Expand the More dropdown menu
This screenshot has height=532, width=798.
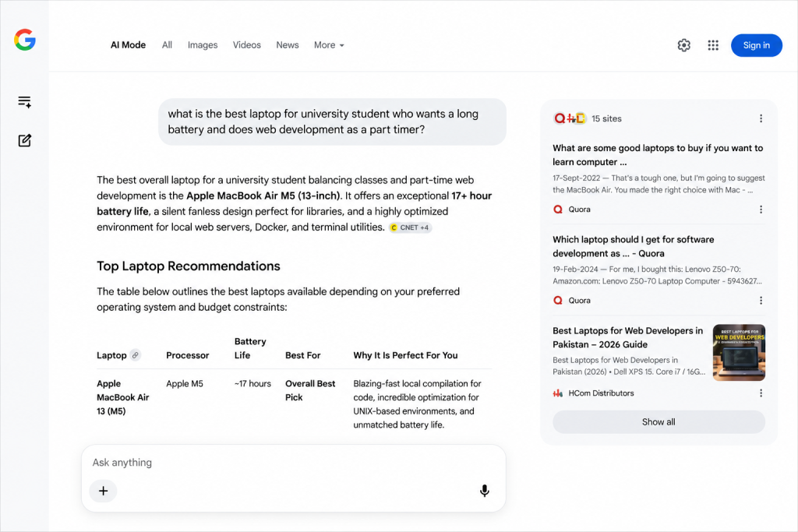[x=329, y=45]
